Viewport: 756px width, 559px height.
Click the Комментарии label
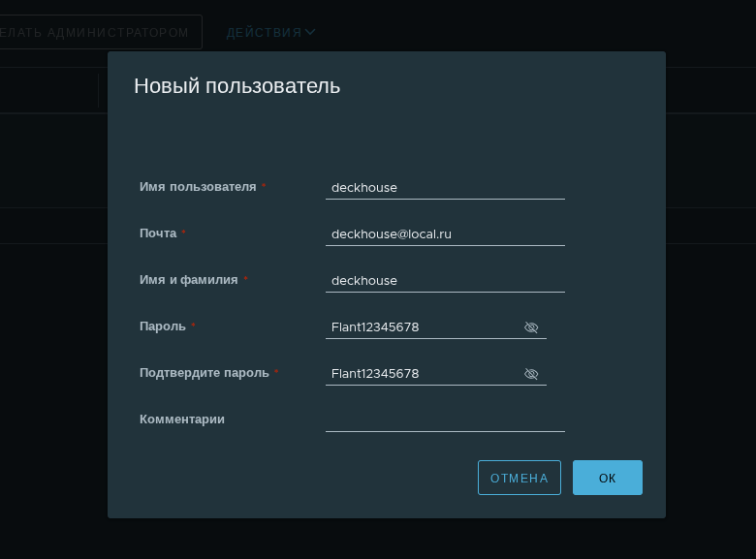182,419
